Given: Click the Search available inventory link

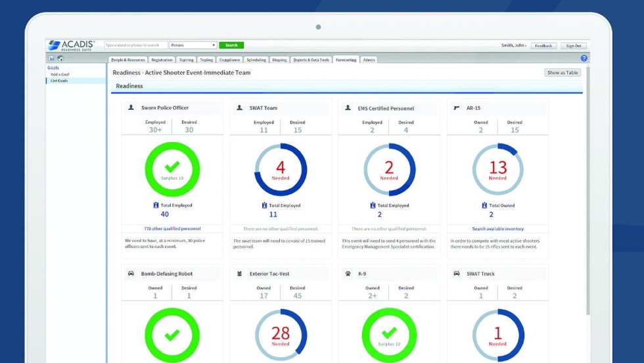Looking at the screenshot, I should 497,229.
